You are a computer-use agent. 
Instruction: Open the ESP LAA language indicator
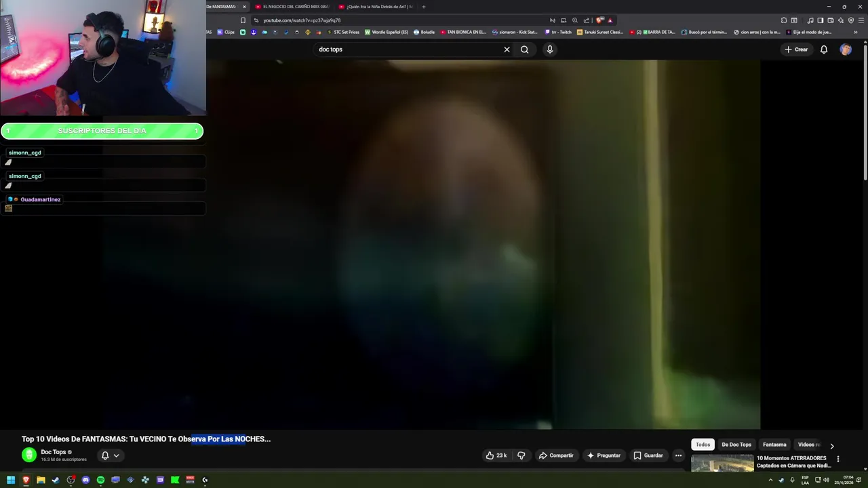coord(805,480)
